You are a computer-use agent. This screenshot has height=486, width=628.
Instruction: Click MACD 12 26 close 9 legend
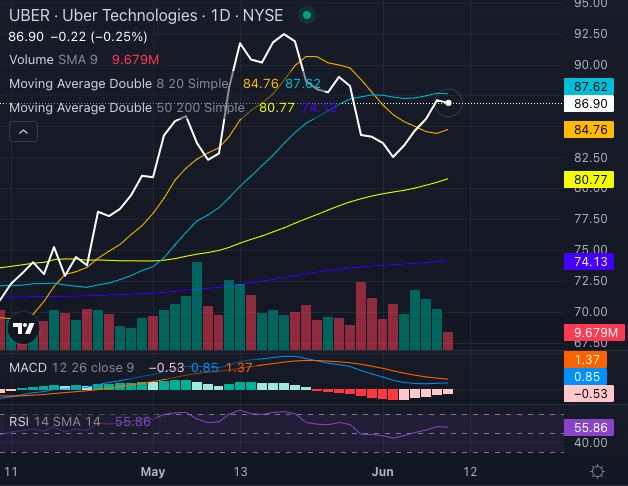[x=71, y=367]
